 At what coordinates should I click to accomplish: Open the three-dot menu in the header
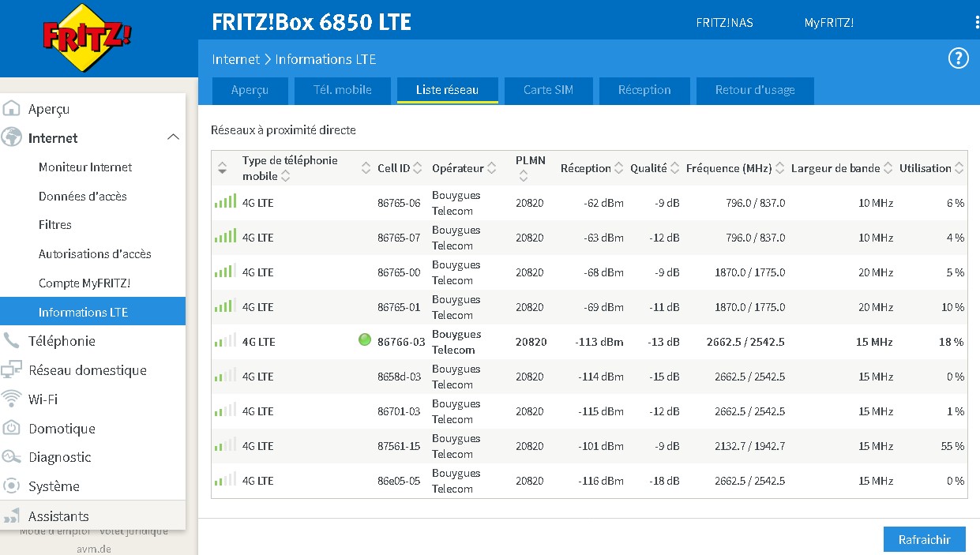[x=978, y=22]
